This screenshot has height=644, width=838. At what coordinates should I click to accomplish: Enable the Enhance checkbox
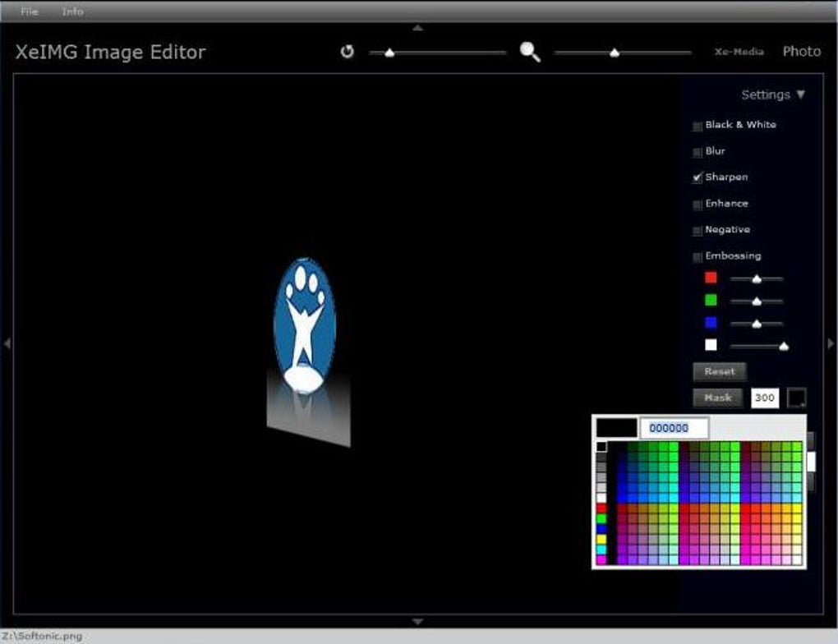[698, 205]
